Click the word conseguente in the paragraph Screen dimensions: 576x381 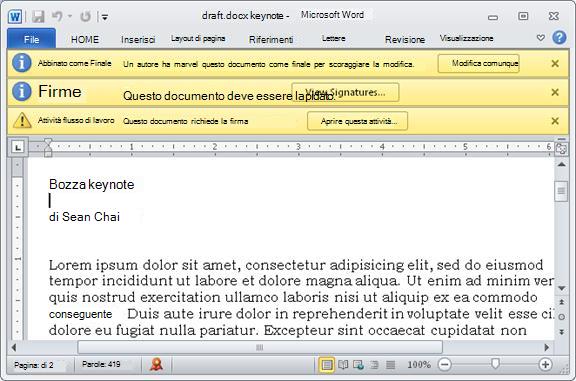coord(80,314)
